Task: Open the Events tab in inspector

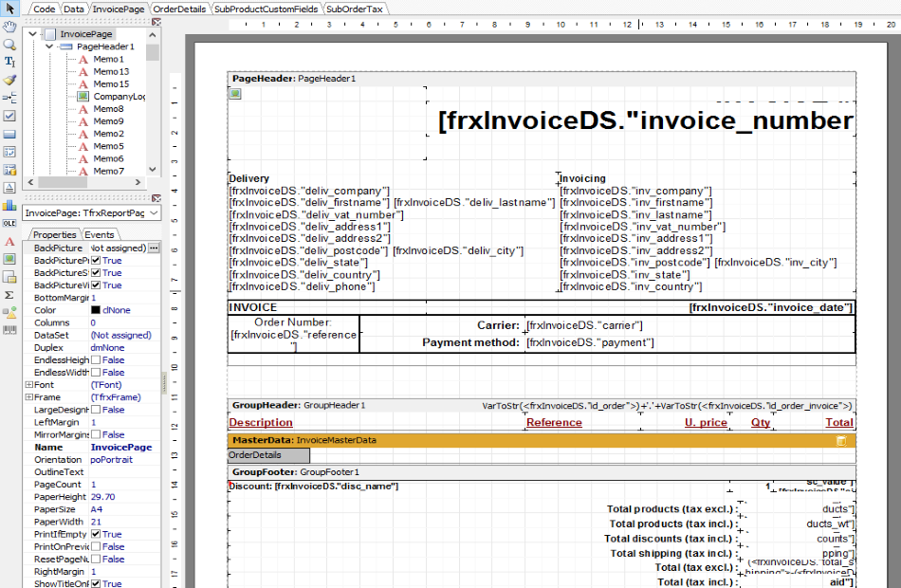Action: [100, 234]
